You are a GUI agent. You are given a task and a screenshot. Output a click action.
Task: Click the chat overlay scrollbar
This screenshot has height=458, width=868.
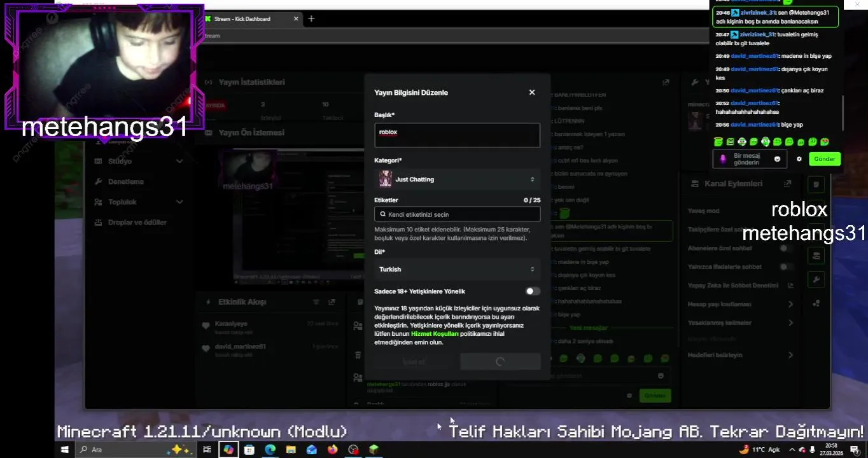pos(843,113)
